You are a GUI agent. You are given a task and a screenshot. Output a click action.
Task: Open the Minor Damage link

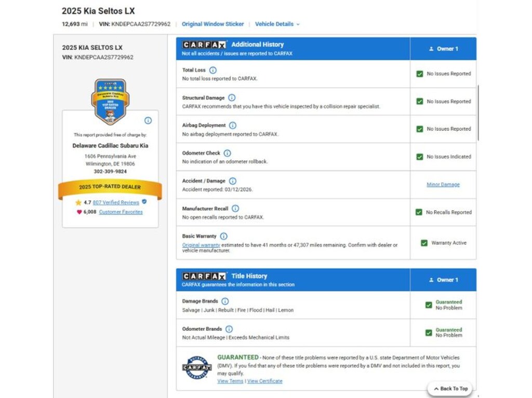443,184
